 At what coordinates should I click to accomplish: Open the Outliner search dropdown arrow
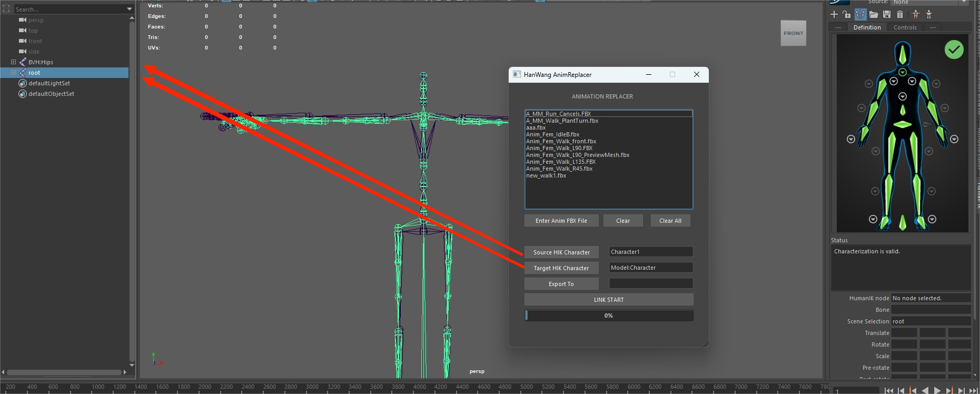point(130,9)
